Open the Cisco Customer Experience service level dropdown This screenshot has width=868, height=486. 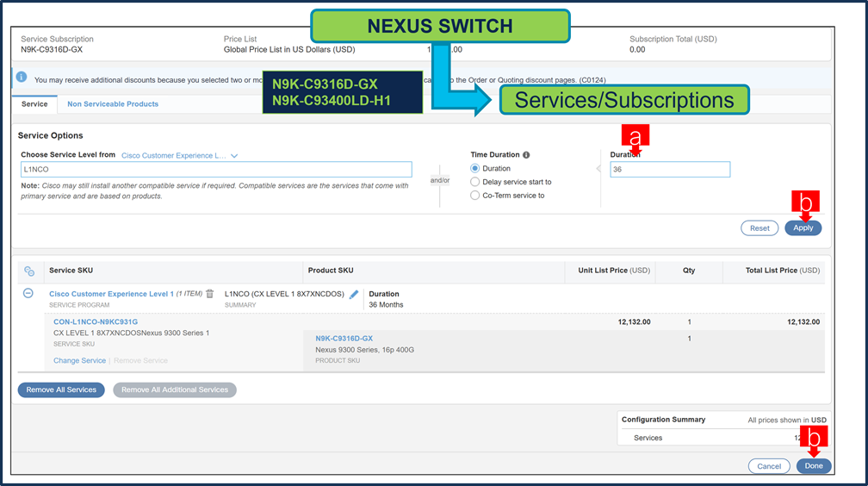point(179,156)
